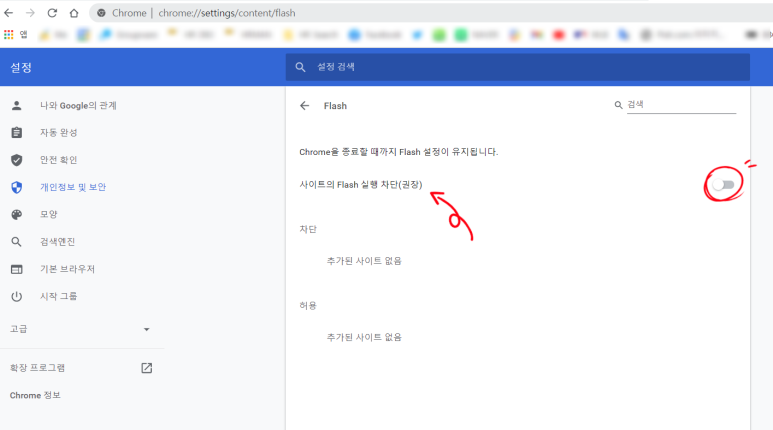Viewport: 773px width, 430px height.
Task: Select 검색엔진 in the sidebar
Action: [57, 242]
